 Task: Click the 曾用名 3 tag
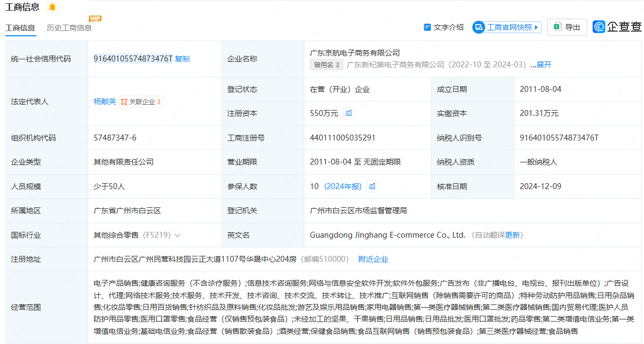(x=326, y=65)
